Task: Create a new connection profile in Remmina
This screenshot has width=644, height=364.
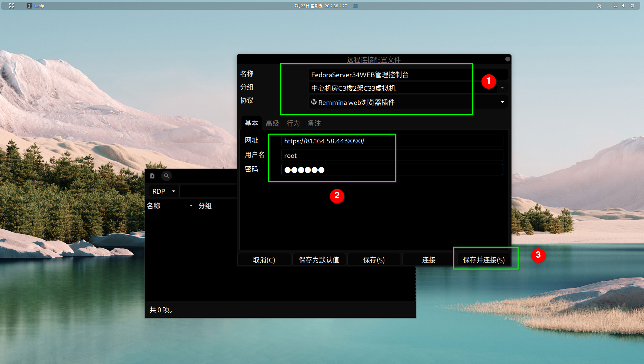Action: (152, 176)
